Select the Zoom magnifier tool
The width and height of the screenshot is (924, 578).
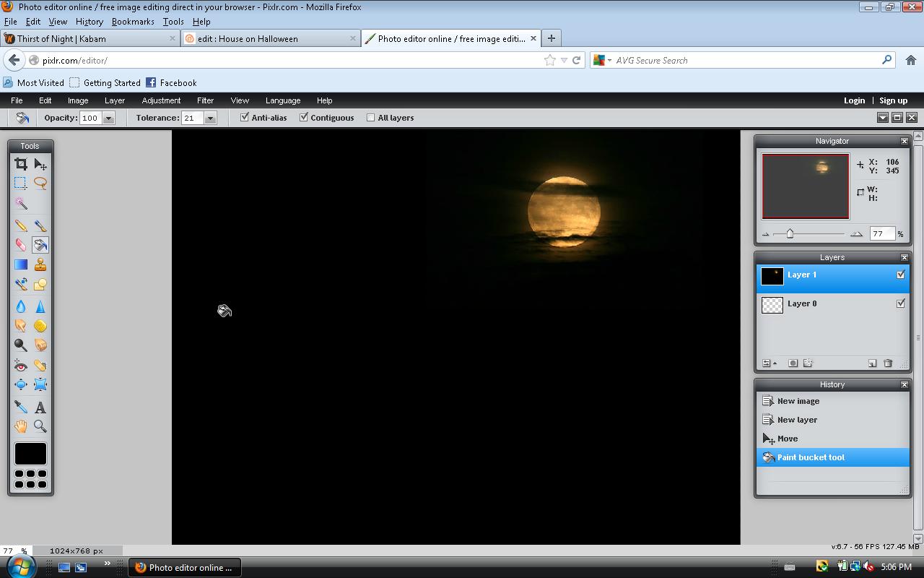(x=40, y=427)
